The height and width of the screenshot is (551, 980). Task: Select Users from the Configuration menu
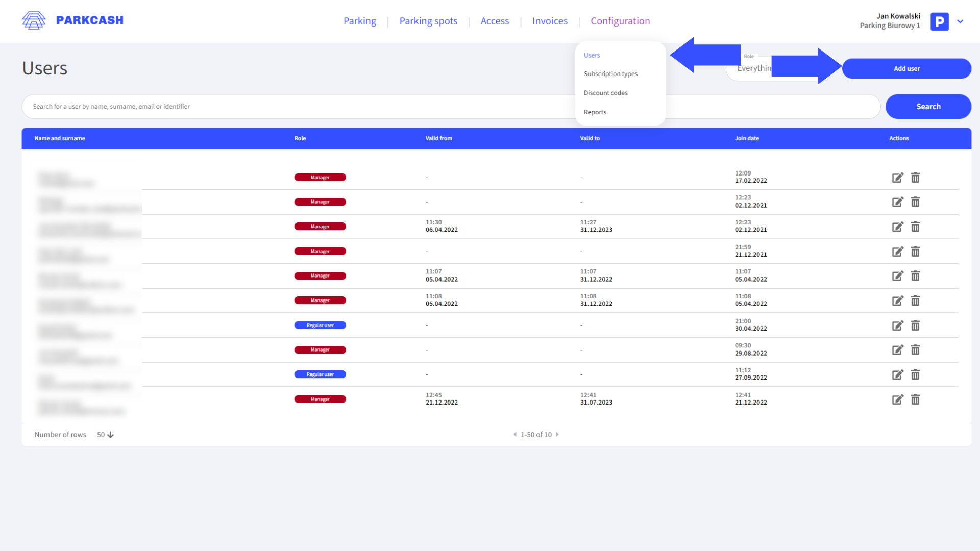pos(592,55)
